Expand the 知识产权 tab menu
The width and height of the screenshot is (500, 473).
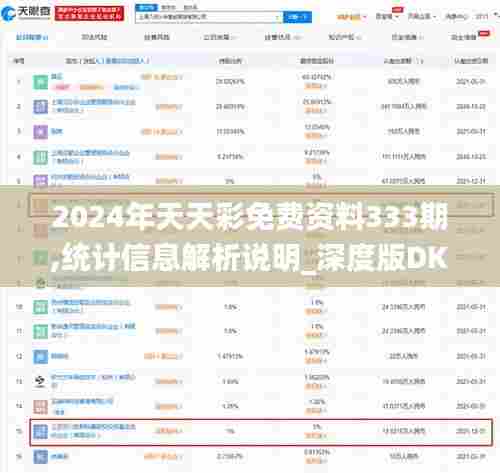344,37
